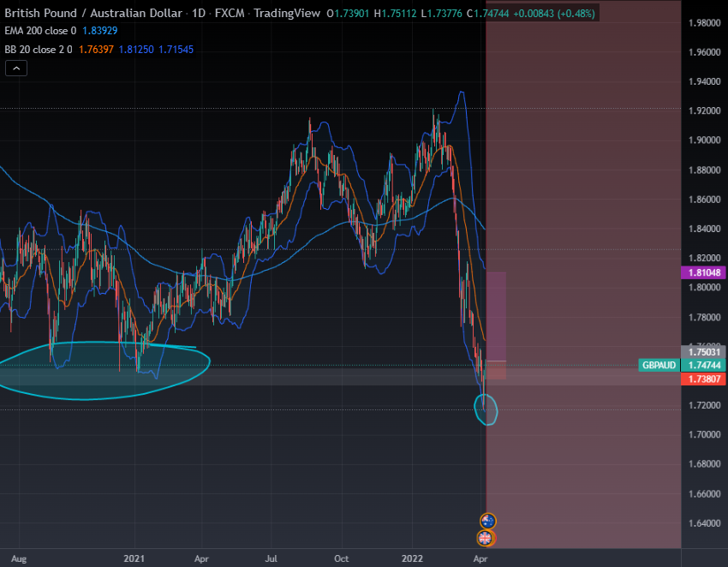This screenshot has height=567, width=728.
Task: Click the change value +0.00843 (+0.48%)
Action: 554,14
